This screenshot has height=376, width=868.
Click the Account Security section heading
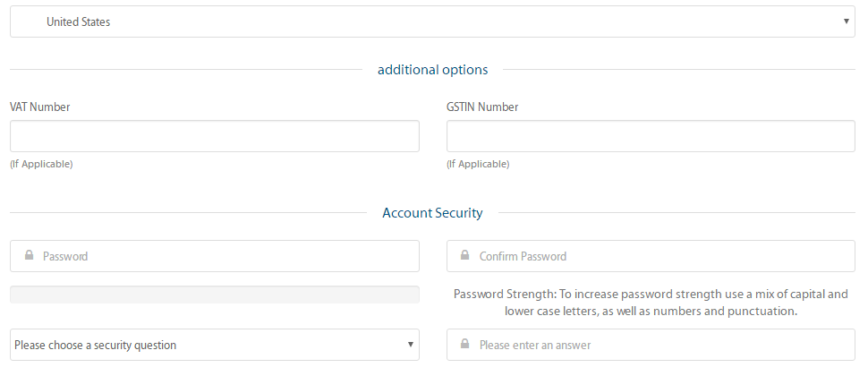tap(432, 213)
